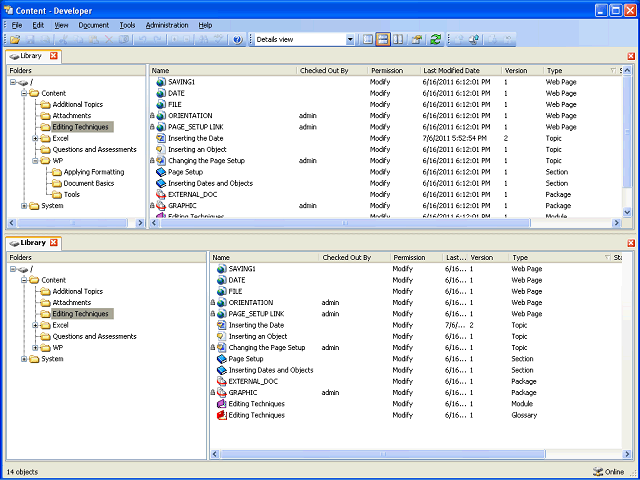The width and height of the screenshot is (640, 480).
Task: Expand the Excel folder in upper tree
Action: point(35,138)
